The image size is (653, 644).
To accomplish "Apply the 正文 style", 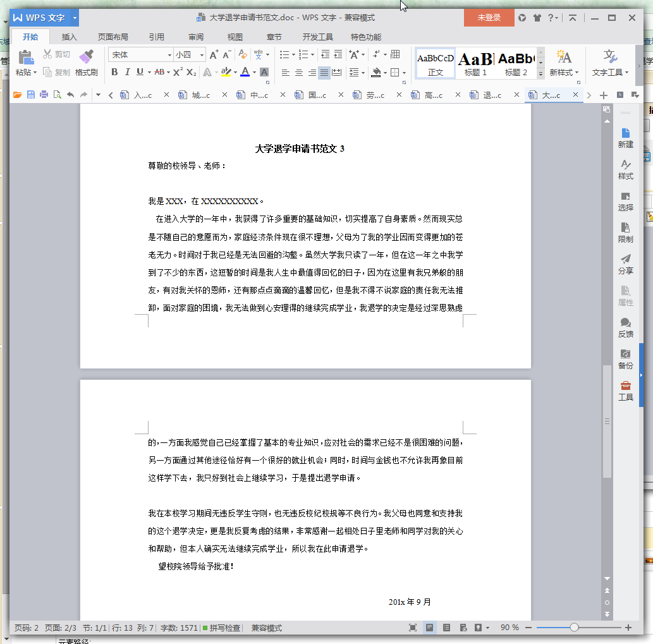I will click(435, 63).
